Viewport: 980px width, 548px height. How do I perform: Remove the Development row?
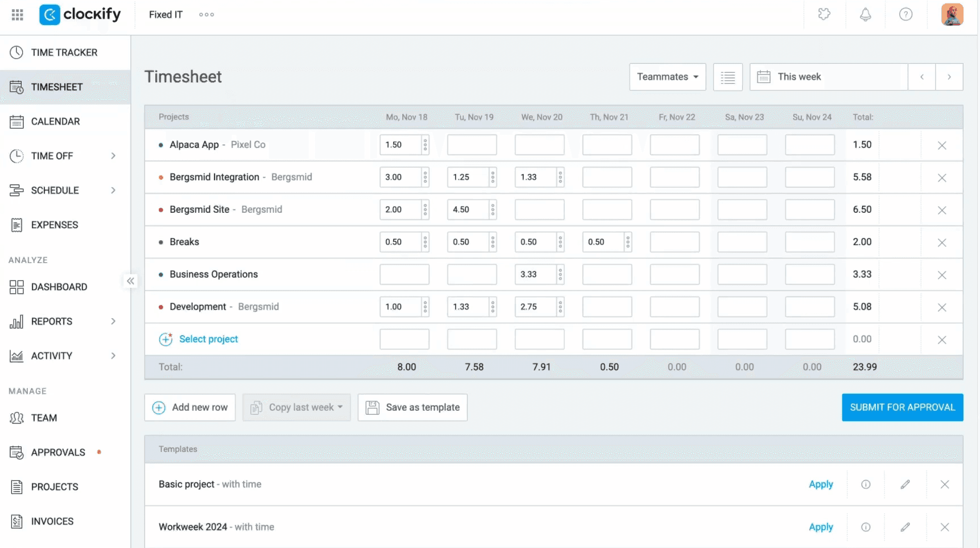click(x=942, y=307)
